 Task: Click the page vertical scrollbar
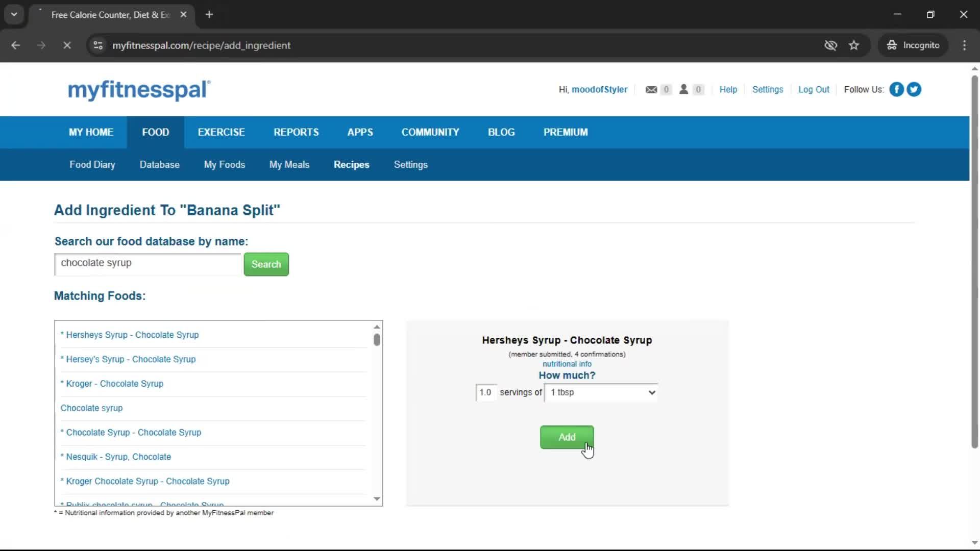[x=974, y=262]
